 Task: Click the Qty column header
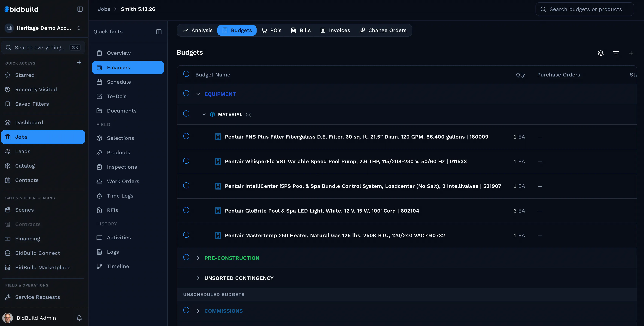click(x=520, y=75)
